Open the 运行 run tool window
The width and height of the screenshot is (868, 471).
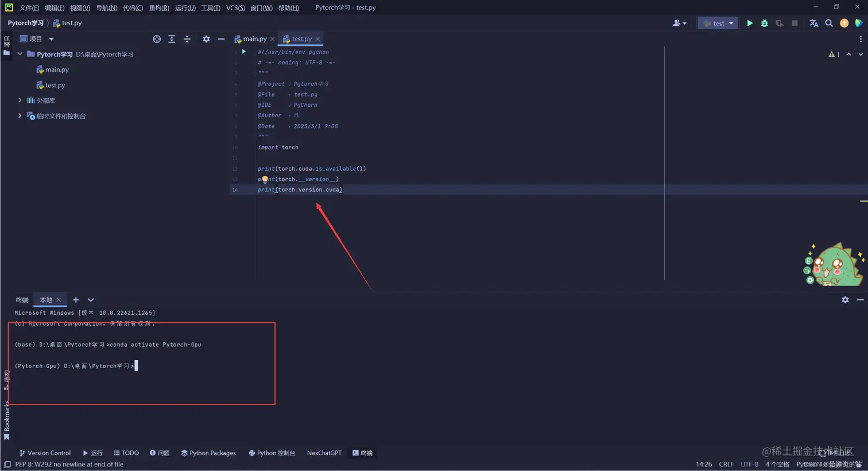coord(92,453)
